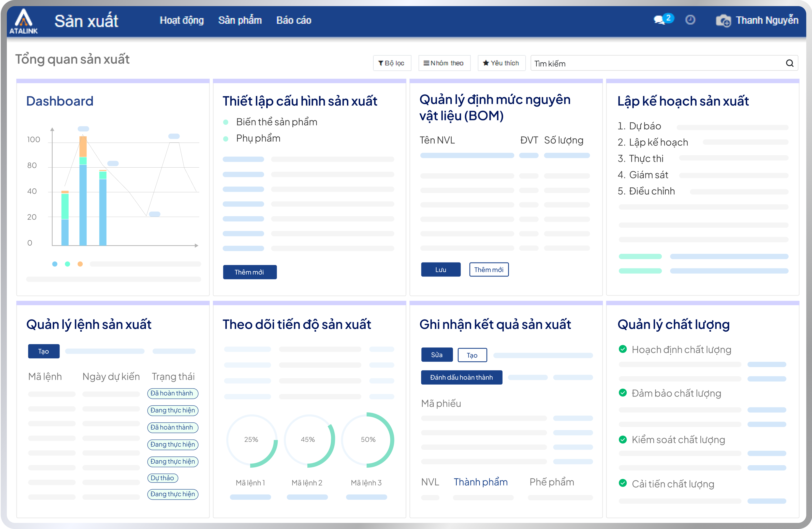This screenshot has height=529, width=812.
Task: Click the ATALINK logo icon
Action: [x=24, y=22]
